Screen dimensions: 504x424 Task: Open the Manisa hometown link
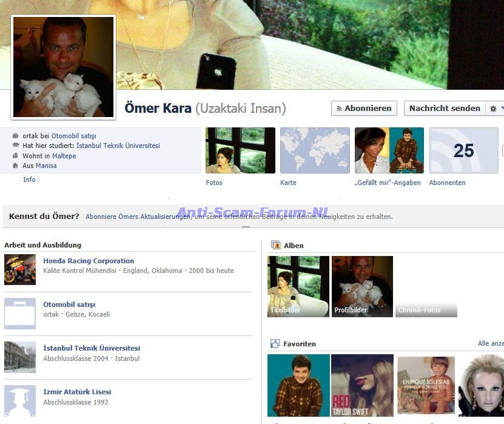click(x=46, y=166)
